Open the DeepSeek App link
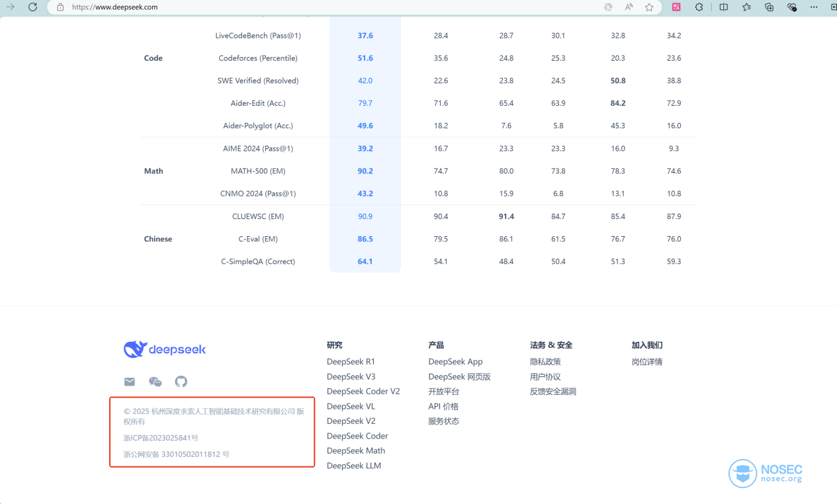The width and height of the screenshot is (837, 504). coord(455,362)
